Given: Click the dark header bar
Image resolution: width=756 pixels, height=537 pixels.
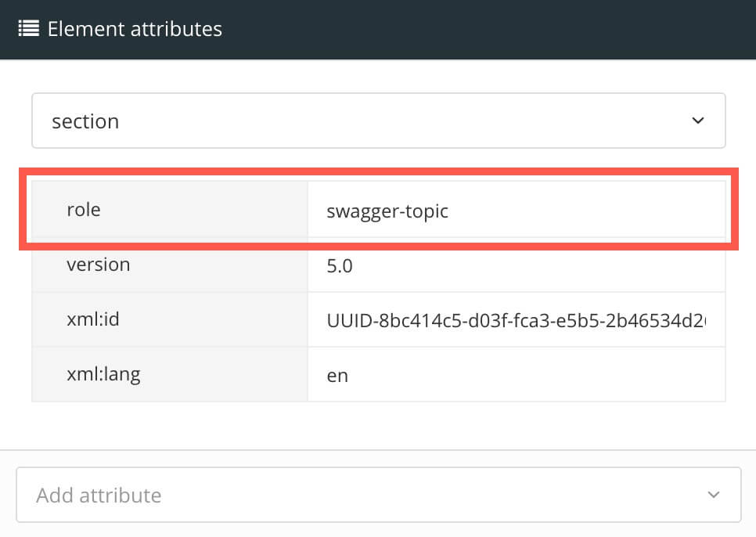Looking at the screenshot, I should [470, 28].
